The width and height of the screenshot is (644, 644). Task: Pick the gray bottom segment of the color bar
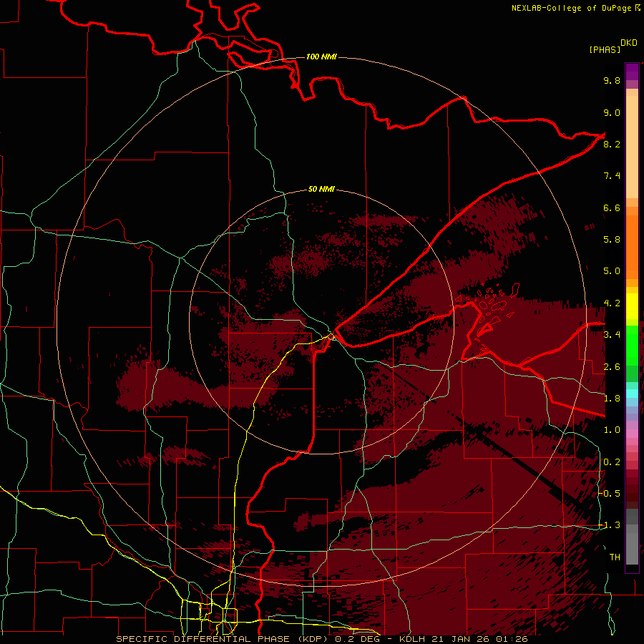632,546
